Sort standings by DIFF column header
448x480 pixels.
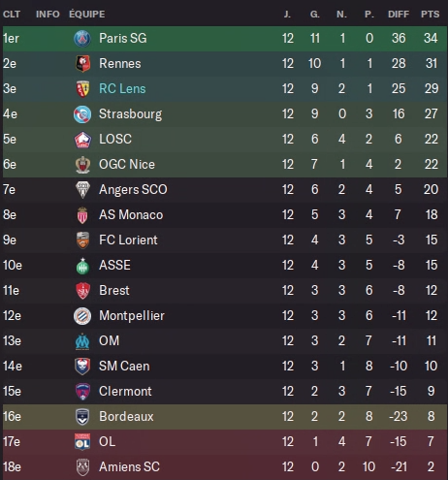[x=399, y=15]
